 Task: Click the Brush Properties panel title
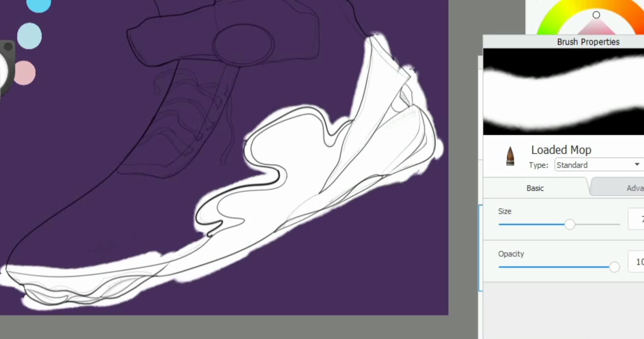tap(588, 42)
